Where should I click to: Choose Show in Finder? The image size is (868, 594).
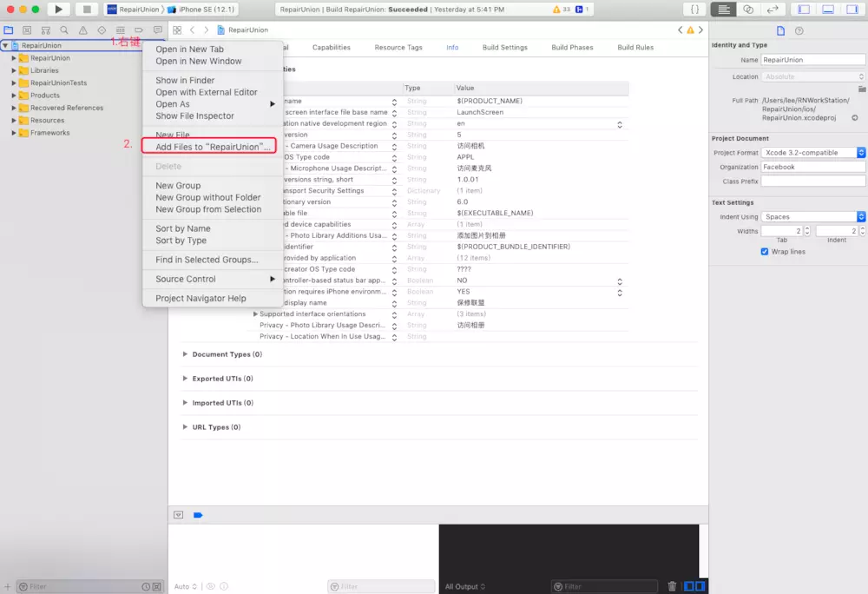coord(185,80)
